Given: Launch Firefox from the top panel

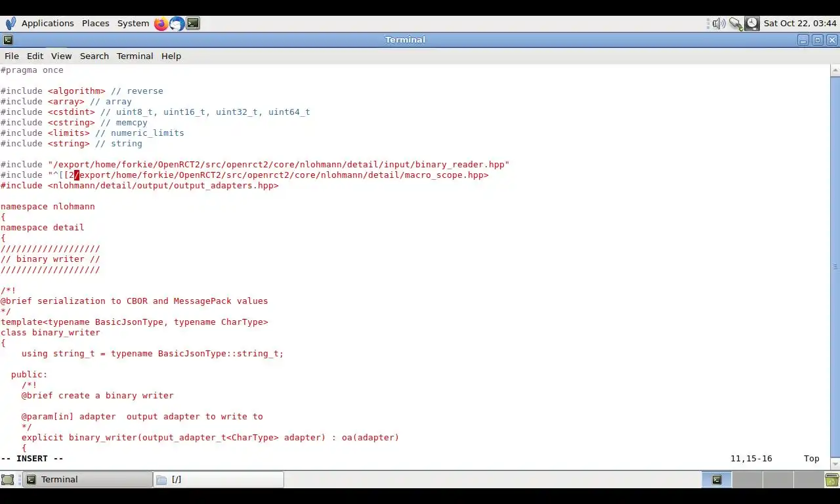Looking at the screenshot, I should pos(161,24).
